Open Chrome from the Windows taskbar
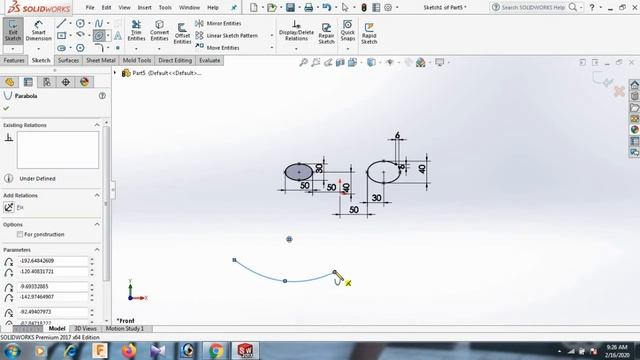The height and width of the screenshot is (360, 640). click(216, 351)
